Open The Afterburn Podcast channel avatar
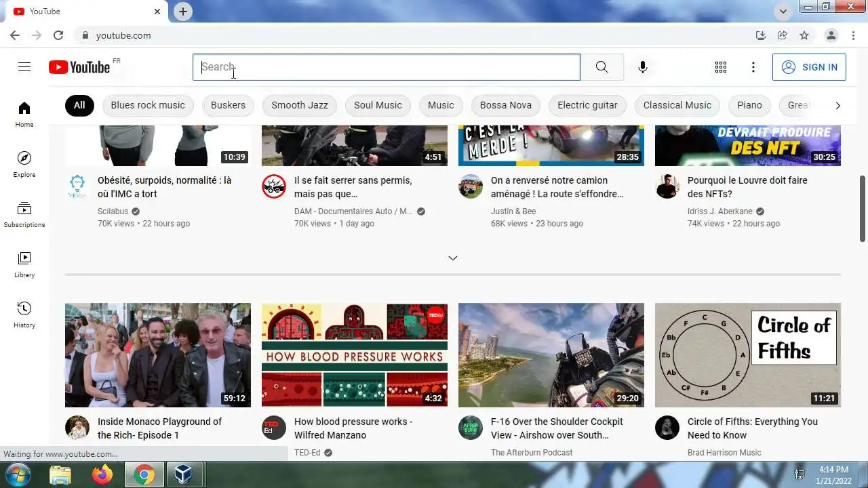This screenshot has height=488, width=868. (x=471, y=428)
